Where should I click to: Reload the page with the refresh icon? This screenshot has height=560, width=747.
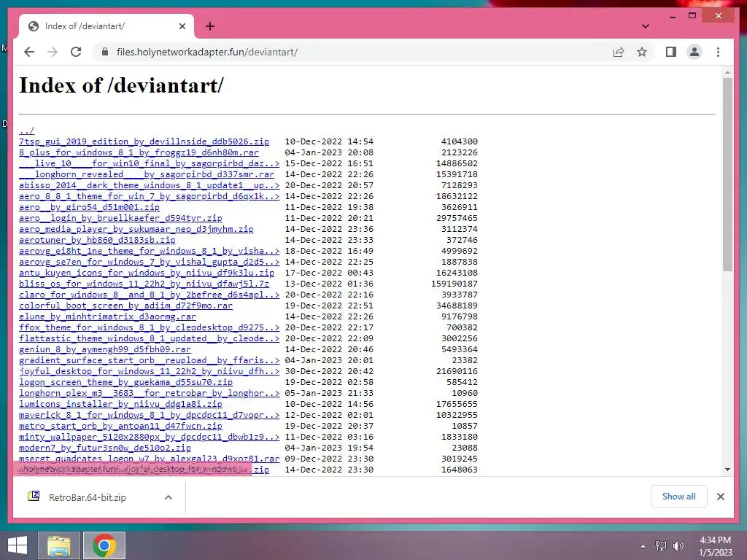point(76,52)
